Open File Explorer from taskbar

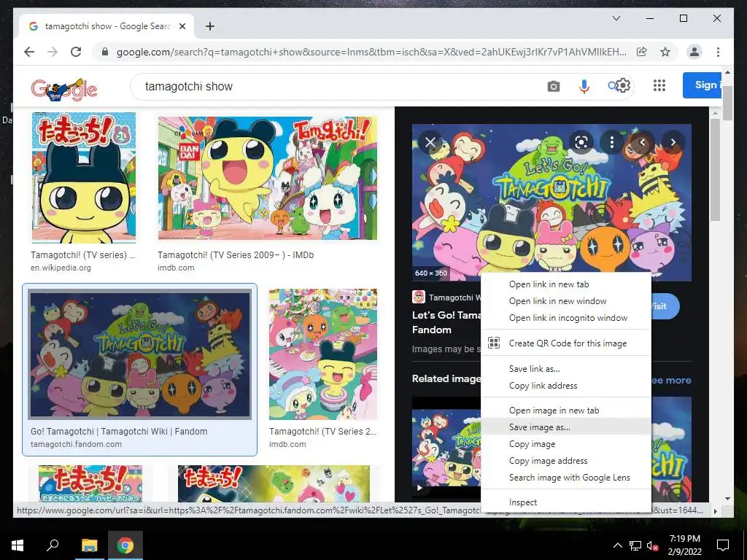pos(89,545)
